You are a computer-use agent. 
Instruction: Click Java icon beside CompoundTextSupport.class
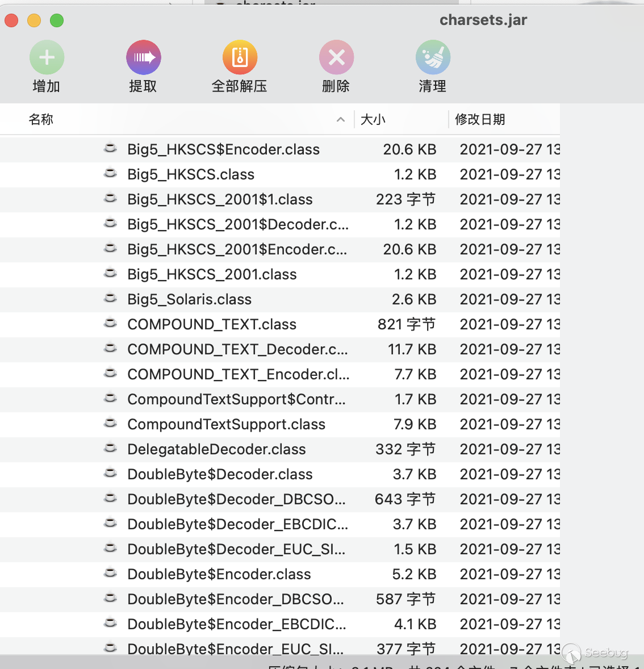point(111,423)
